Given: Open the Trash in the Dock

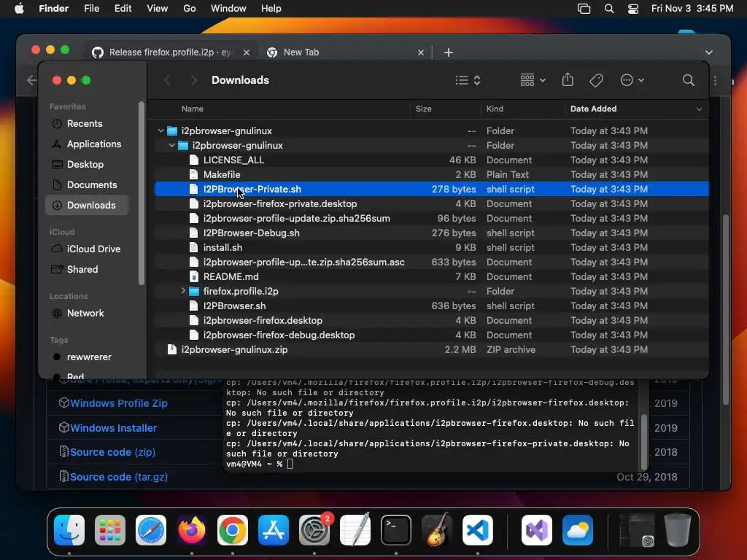Looking at the screenshot, I should click(678, 530).
